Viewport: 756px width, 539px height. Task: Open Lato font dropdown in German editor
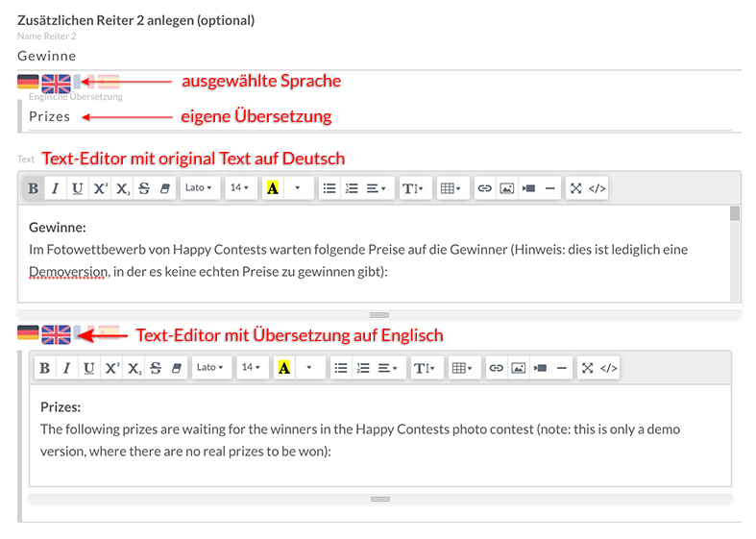tap(199, 188)
